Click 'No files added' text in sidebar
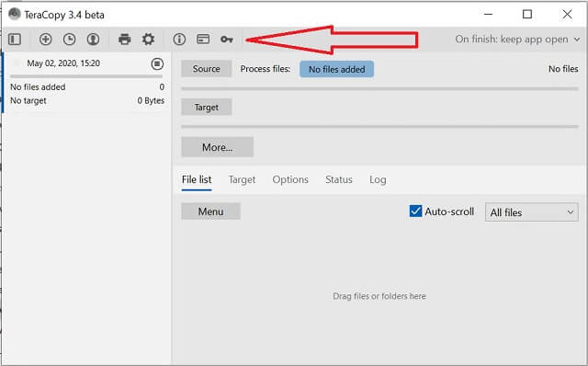 tap(38, 86)
